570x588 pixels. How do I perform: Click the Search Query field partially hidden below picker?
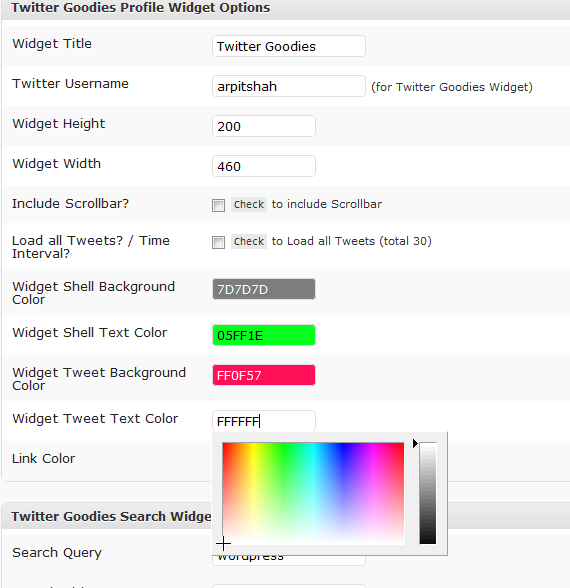[289, 560]
